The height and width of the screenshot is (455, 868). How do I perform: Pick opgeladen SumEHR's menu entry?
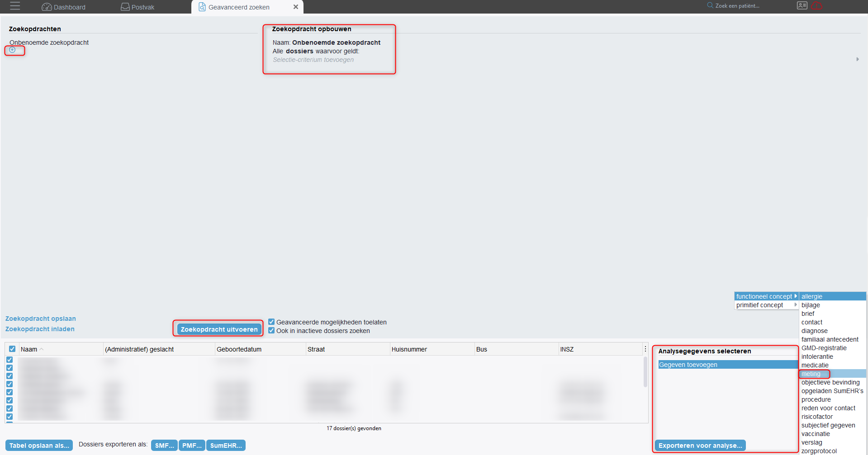click(833, 391)
